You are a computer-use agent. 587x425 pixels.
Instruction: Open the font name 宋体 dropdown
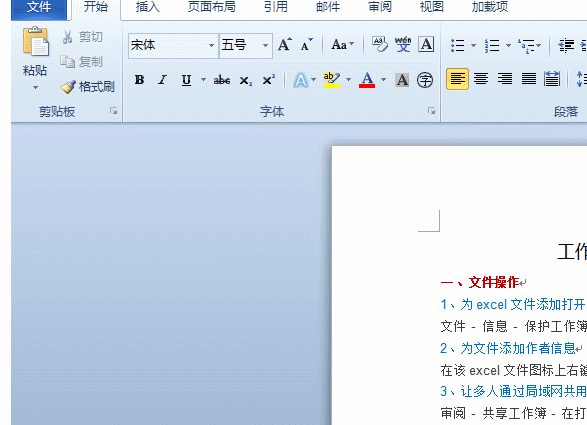coord(212,46)
